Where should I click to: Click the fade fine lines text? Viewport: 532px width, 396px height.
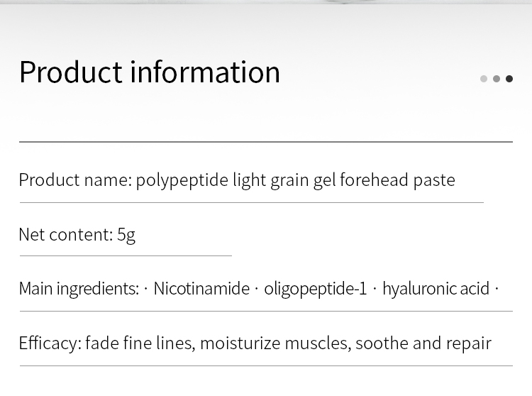[140, 343]
